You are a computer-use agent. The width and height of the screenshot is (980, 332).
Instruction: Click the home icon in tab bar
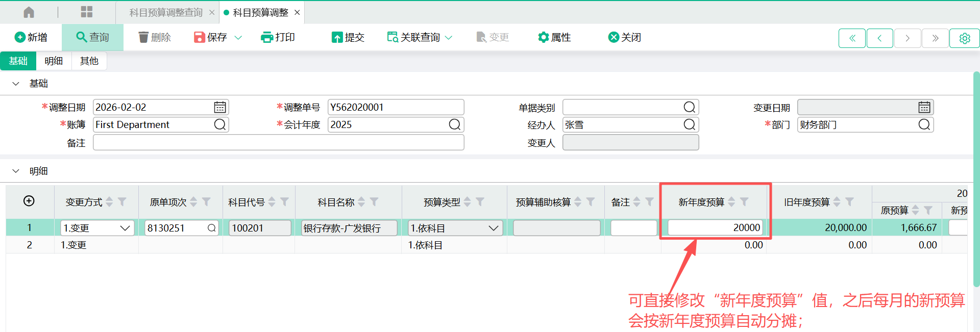point(29,12)
